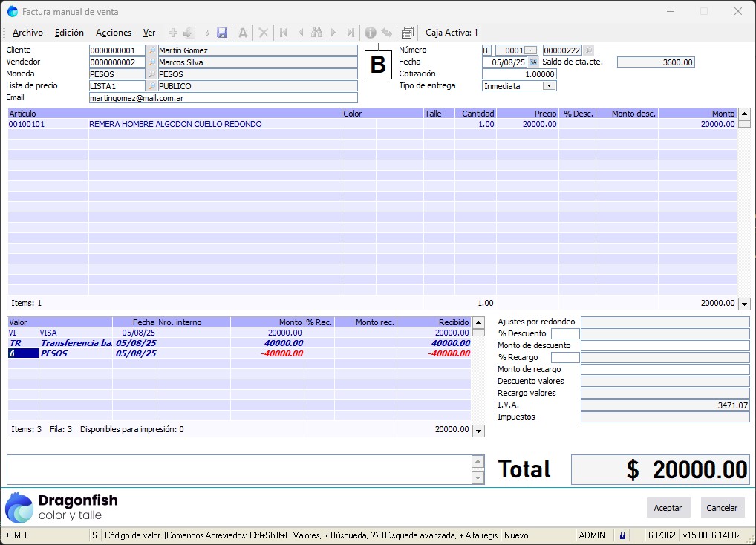
Task: Open the 0001 point-of-sale dropdown
Action: point(530,50)
